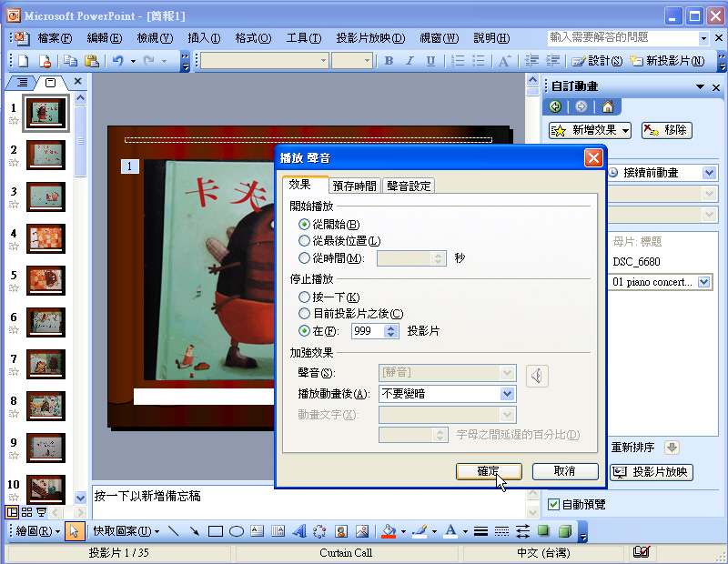The width and height of the screenshot is (728, 564).
Task: Open the Line Style icon
Action: pyautogui.click(x=480, y=531)
